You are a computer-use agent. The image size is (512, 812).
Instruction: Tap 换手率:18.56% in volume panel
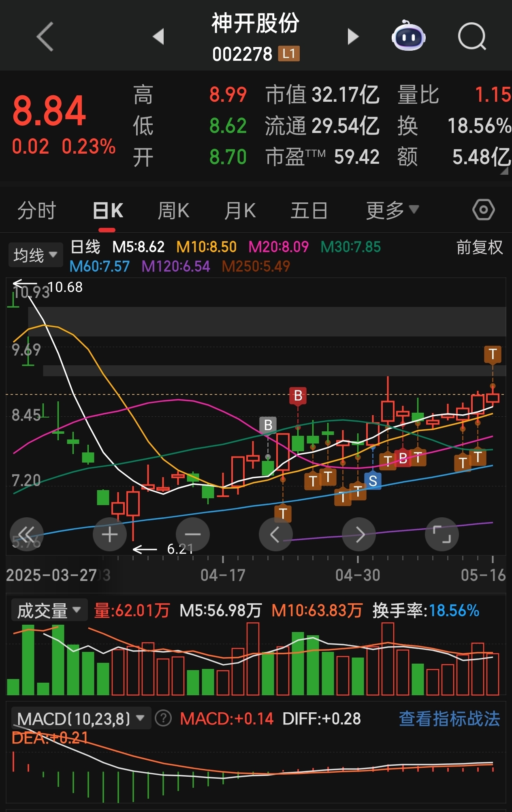426,611
